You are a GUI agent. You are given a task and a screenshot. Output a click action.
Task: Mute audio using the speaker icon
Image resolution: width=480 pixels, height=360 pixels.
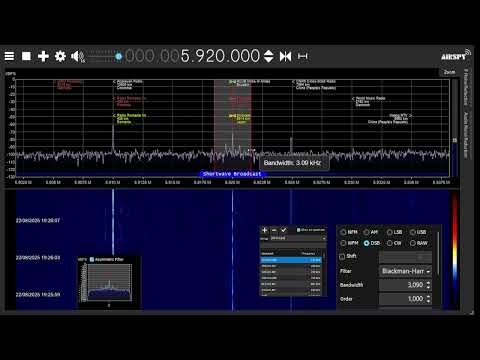[78, 56]
